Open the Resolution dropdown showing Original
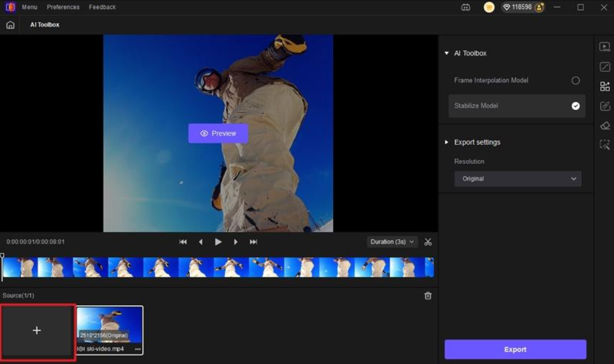614x364 pixels. pos(518,179)
